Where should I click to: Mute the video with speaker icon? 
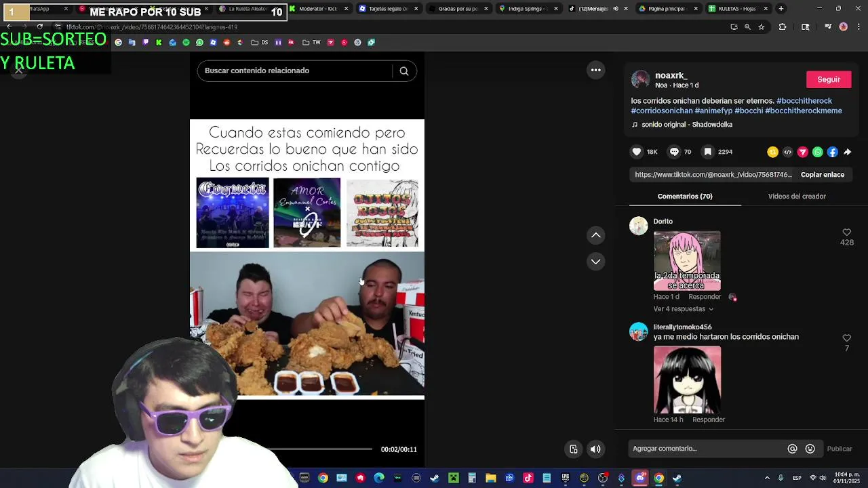pyautogui.click(x=595, y=449)
